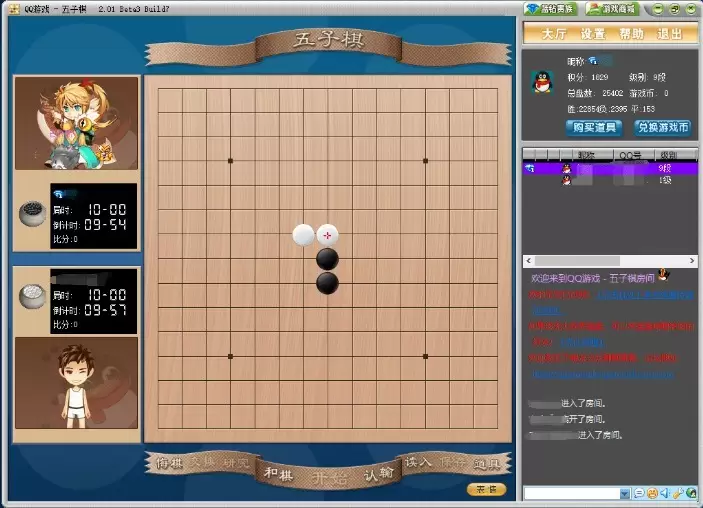Sort player list by 昵称 column
Viewport: 703px width, 508px height.
(x=586, y=155)
